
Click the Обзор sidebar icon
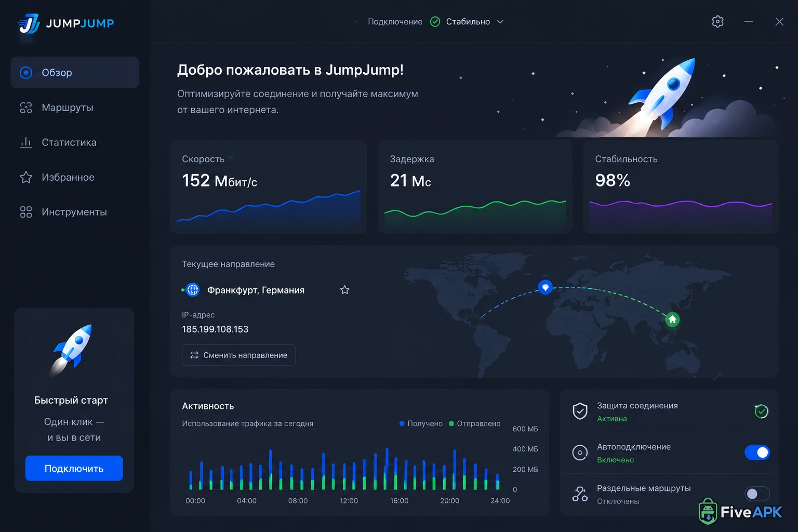26,73
